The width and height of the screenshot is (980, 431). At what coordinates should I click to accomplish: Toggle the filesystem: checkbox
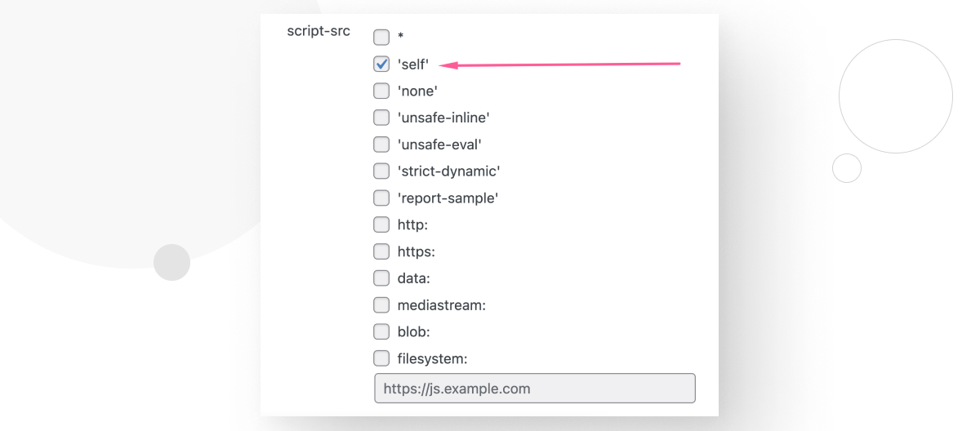pos(381,358)
